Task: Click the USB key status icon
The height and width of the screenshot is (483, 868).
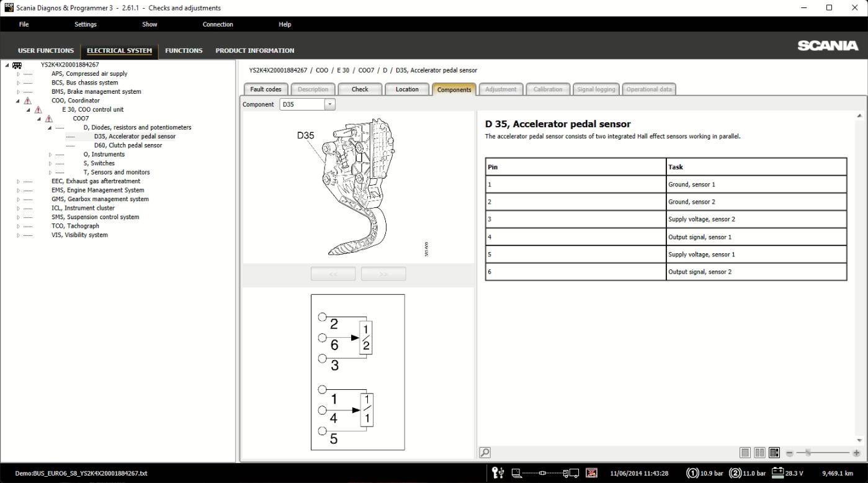Action: point(498,473)
